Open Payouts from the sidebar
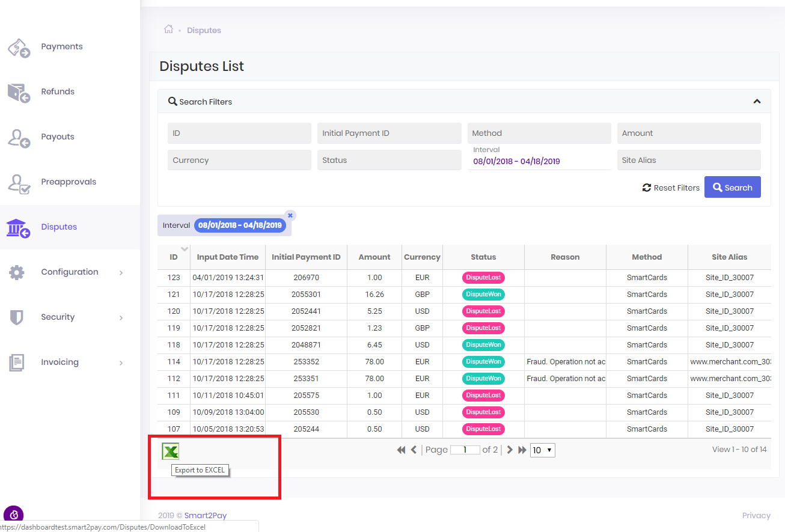The width and height of the screenshot is (785, 532). pos(58,137)
